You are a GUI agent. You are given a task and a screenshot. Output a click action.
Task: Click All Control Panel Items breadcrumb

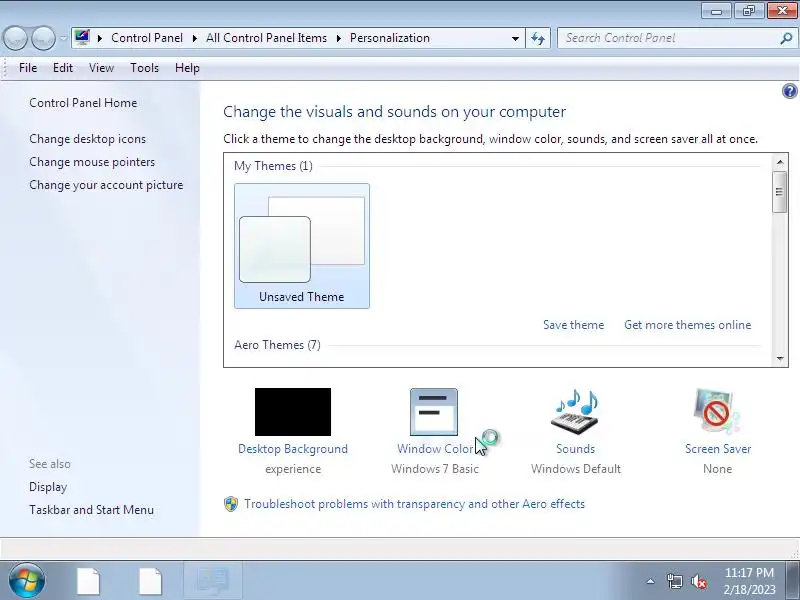click(x=266, y=38)
